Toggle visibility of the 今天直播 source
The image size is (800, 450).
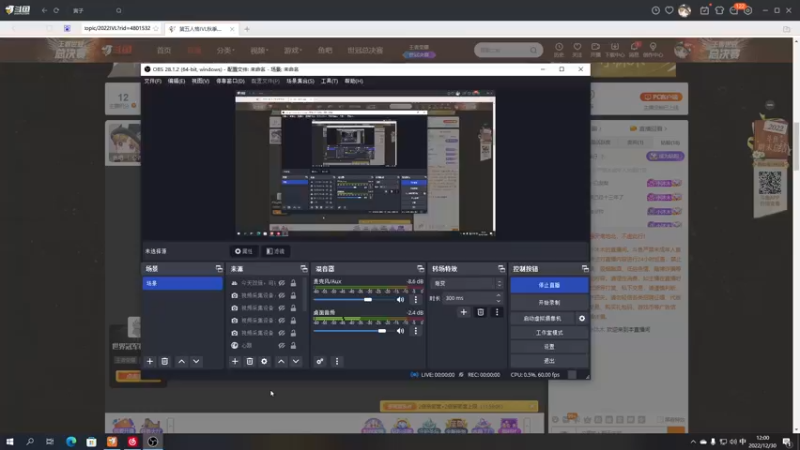282,283
